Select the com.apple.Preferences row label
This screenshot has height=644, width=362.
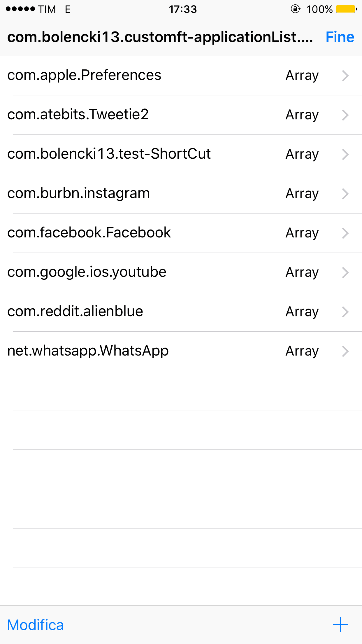tap(84, 75)
